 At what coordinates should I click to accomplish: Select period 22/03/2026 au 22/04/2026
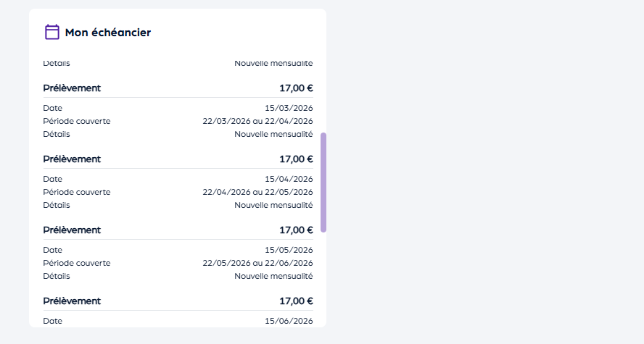[x=257, y=121]
